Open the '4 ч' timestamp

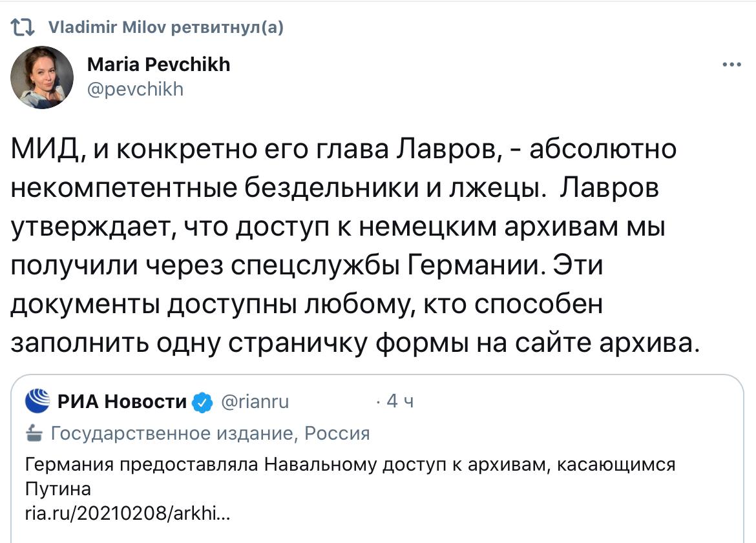399,402
